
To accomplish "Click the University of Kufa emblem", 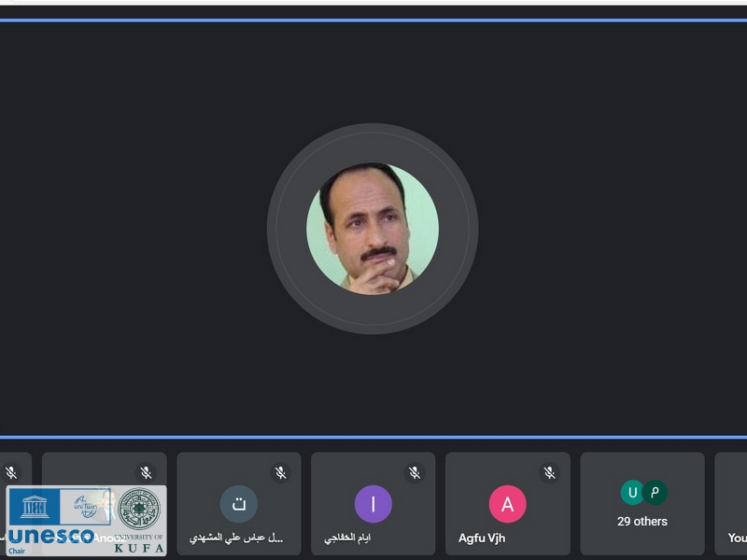I will point(138,511).
